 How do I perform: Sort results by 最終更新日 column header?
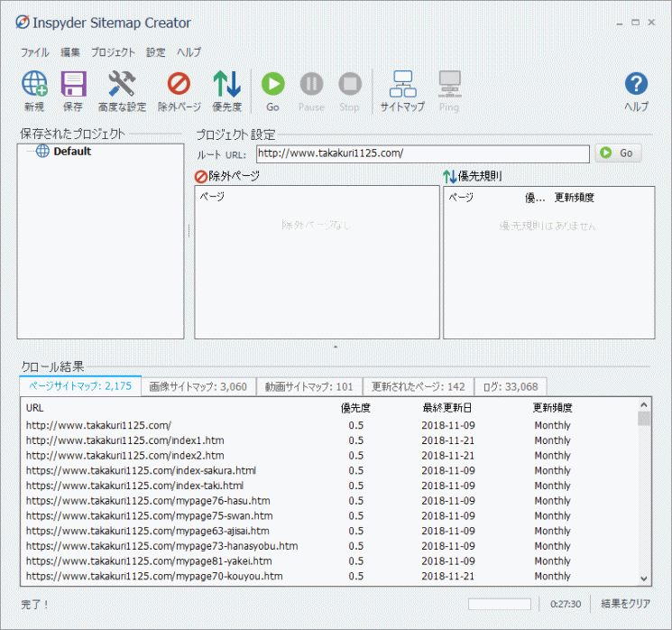coord(447,408)
